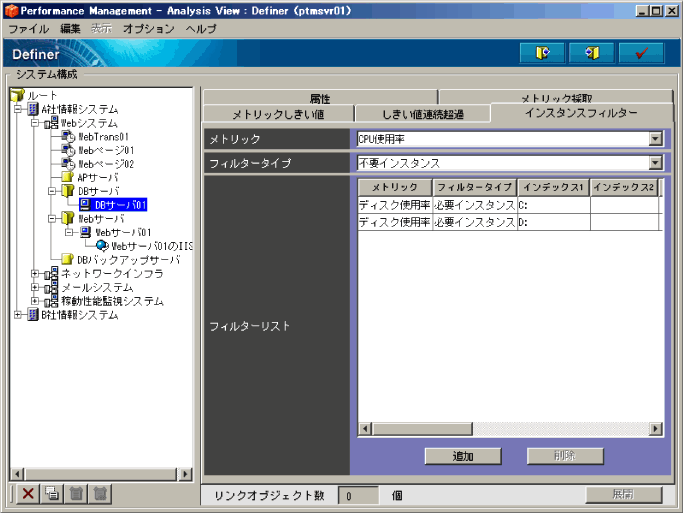
Task: Click the Webシステム network icon
Action: click(51, 123)
